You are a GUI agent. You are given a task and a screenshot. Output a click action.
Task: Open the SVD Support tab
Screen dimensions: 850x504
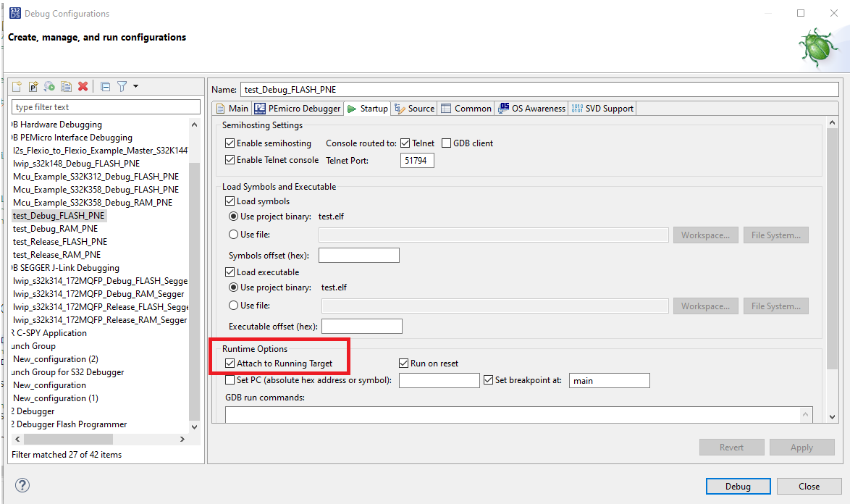(x=603, y=109)
